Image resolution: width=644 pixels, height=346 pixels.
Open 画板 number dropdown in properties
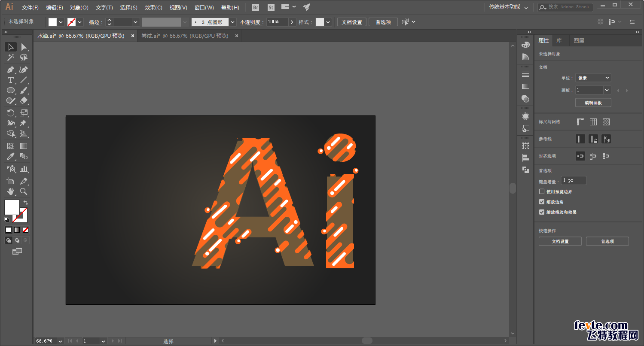pyautogui.click(x=607, y=90)
